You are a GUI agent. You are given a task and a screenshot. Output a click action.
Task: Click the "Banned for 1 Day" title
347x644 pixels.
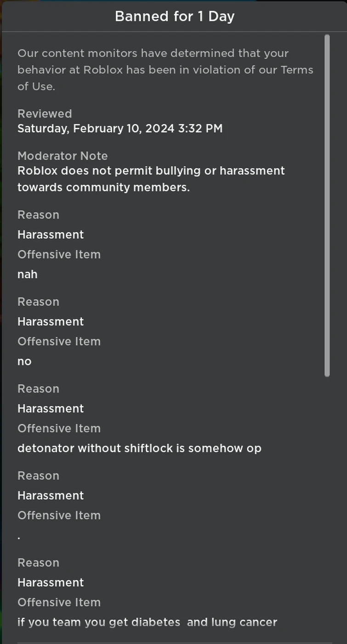(174, 17)
